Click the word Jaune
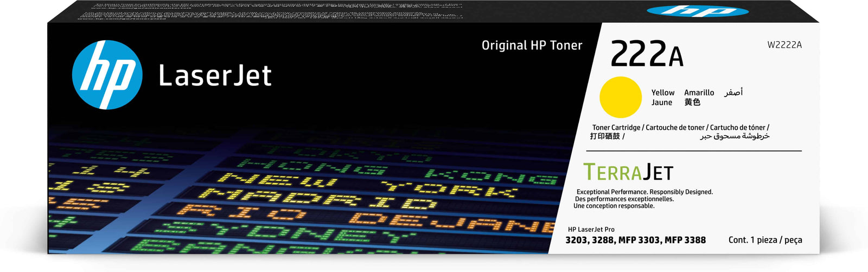Image resolution: width=868 pixels, height=272 pixels. pos(662,103)
